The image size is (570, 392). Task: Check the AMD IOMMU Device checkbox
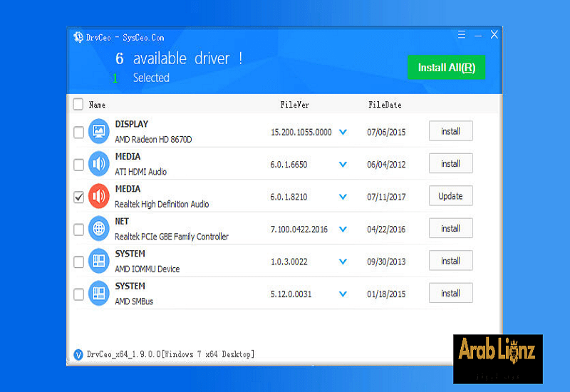click(x=78, y=262)
